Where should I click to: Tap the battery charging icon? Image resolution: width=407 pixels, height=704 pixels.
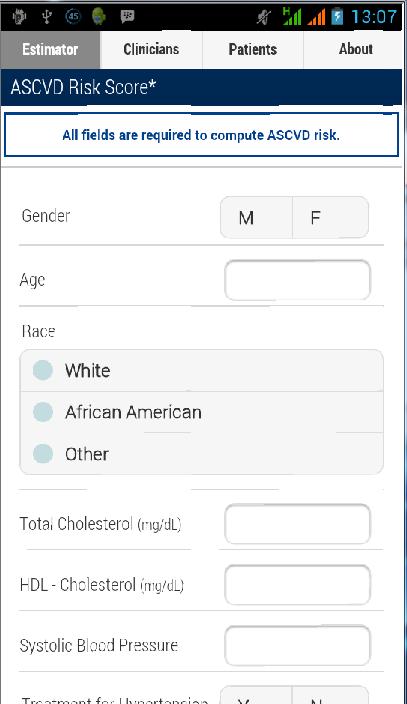click(337, 17)
